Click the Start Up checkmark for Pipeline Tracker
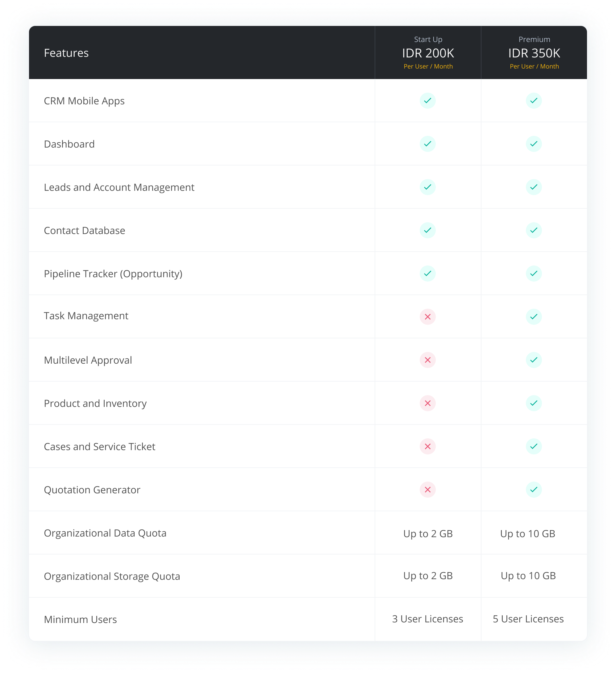The image size is (616, 673). click(x=427, y=274)
